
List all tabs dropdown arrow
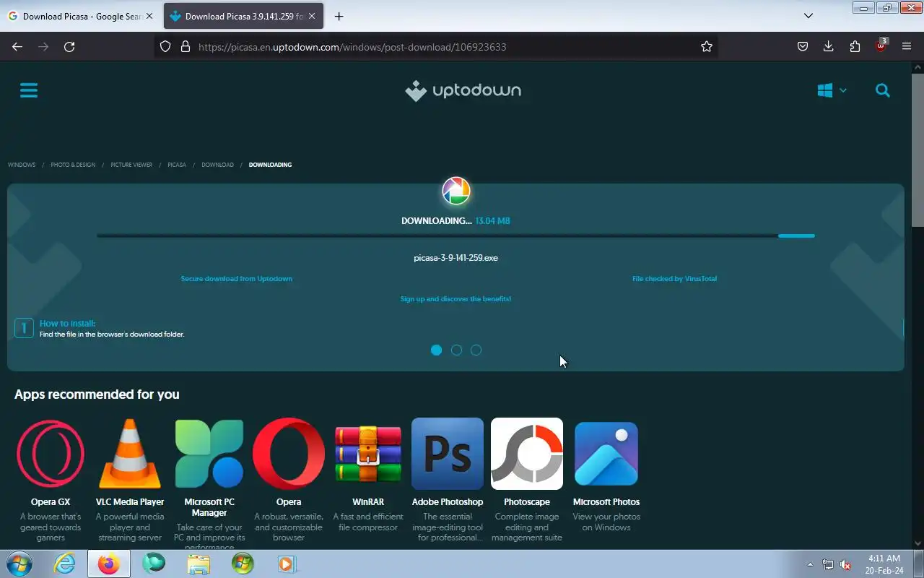pos(808,16)
